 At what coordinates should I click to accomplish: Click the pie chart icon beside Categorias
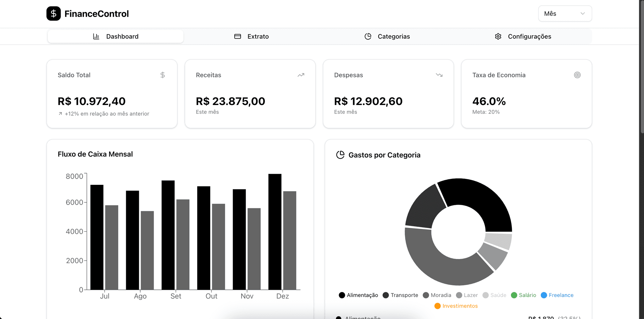point(368,36)
